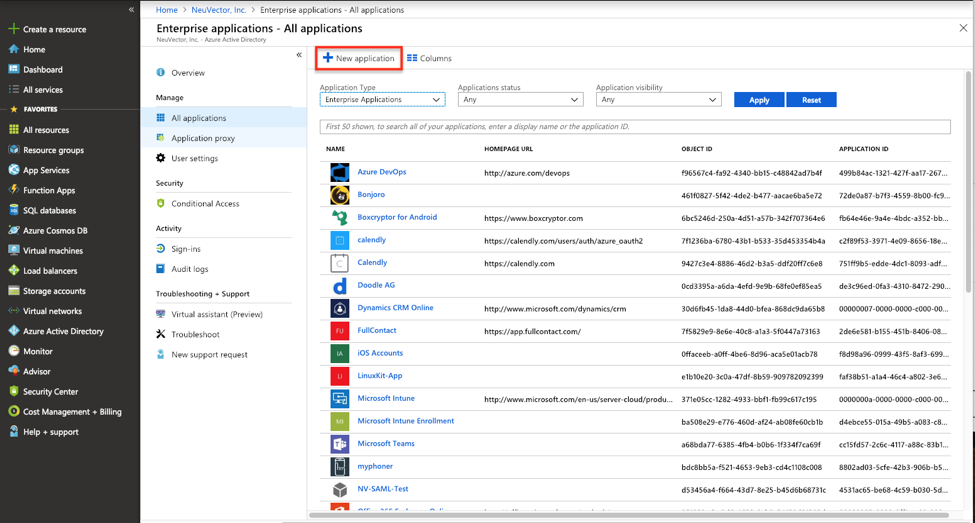Open the Application visibility dropdown

click(x=658, y=100)
